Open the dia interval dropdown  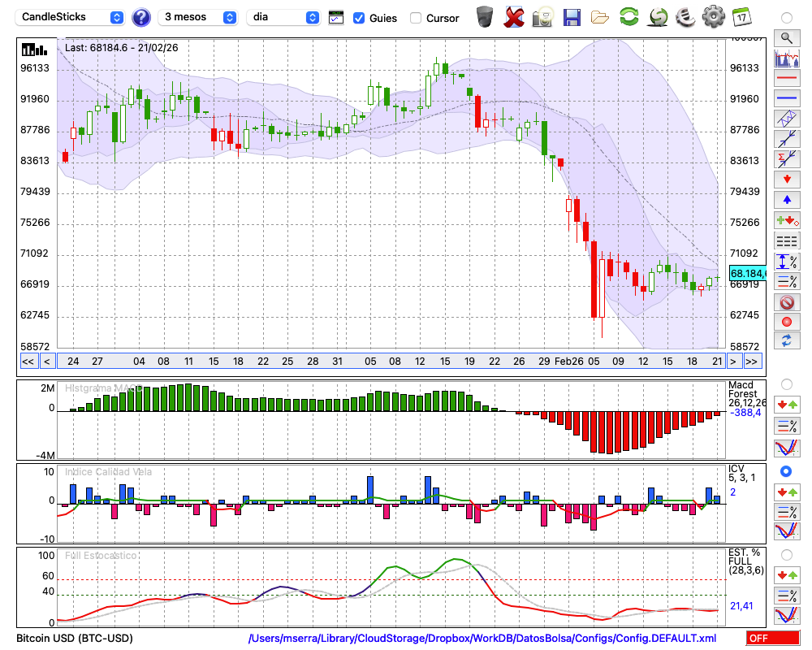pyautogui.click(x=283, y=17)
